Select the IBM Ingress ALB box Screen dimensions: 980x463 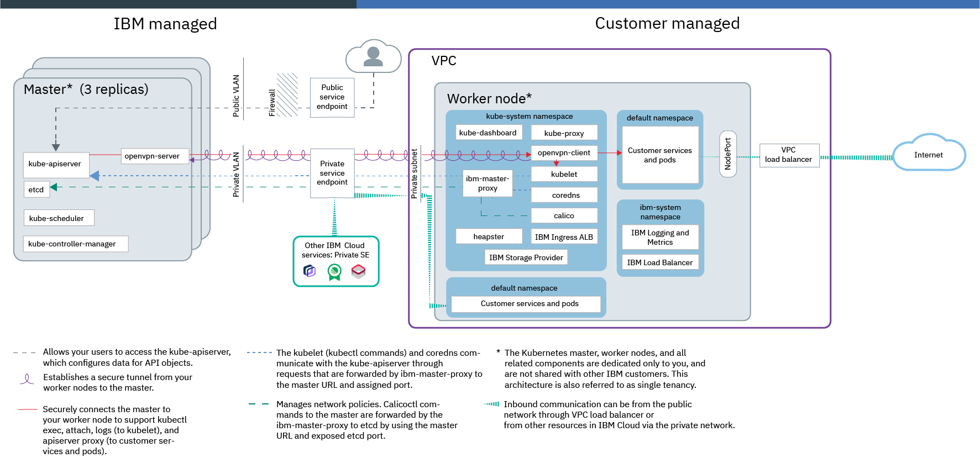coord(564,236)
